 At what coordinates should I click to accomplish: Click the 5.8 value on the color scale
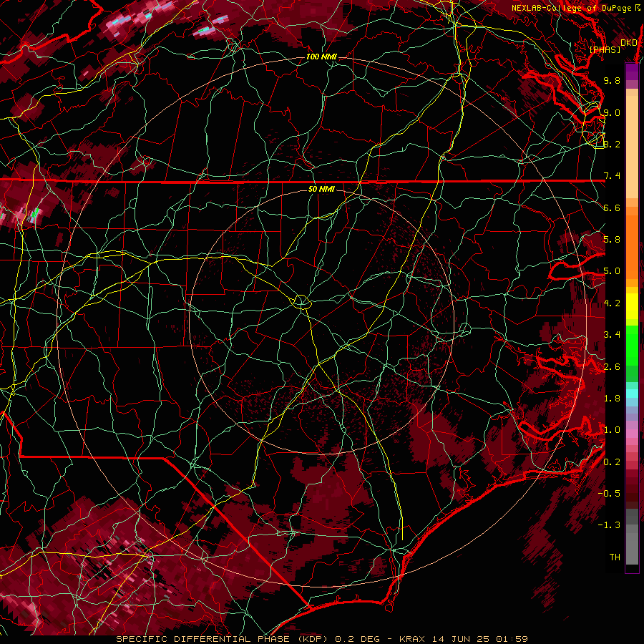tap(612, 240)
